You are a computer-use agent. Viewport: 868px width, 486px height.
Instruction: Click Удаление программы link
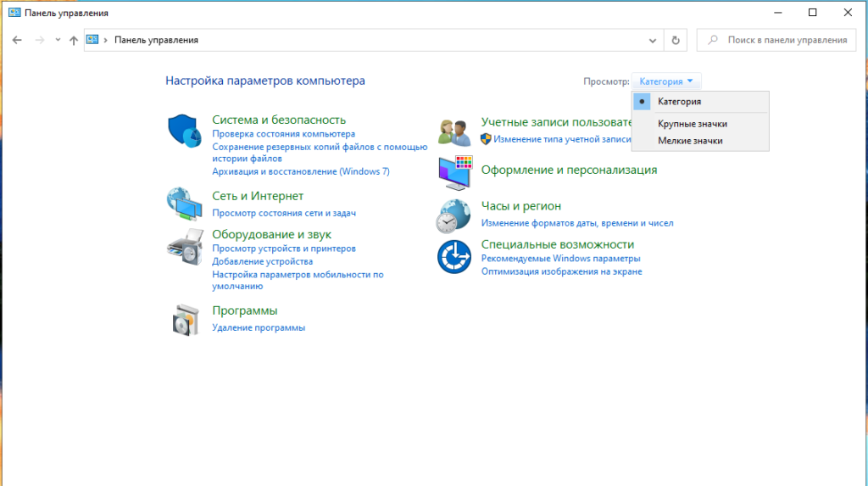[x=259, y=327]
